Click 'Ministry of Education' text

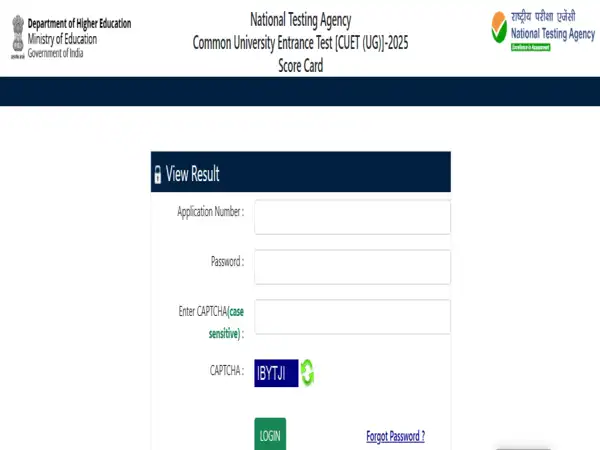62,39
